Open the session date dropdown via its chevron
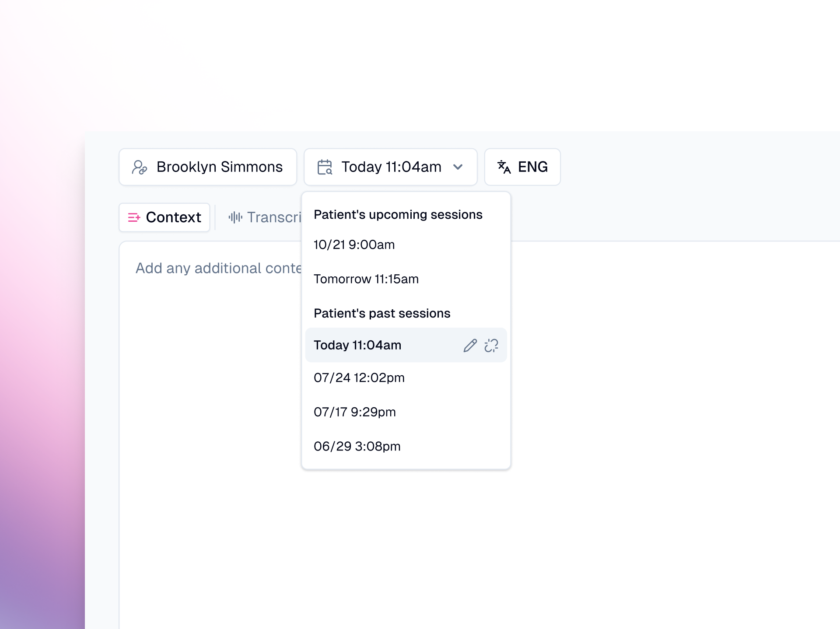 click(x=458, y=167)
